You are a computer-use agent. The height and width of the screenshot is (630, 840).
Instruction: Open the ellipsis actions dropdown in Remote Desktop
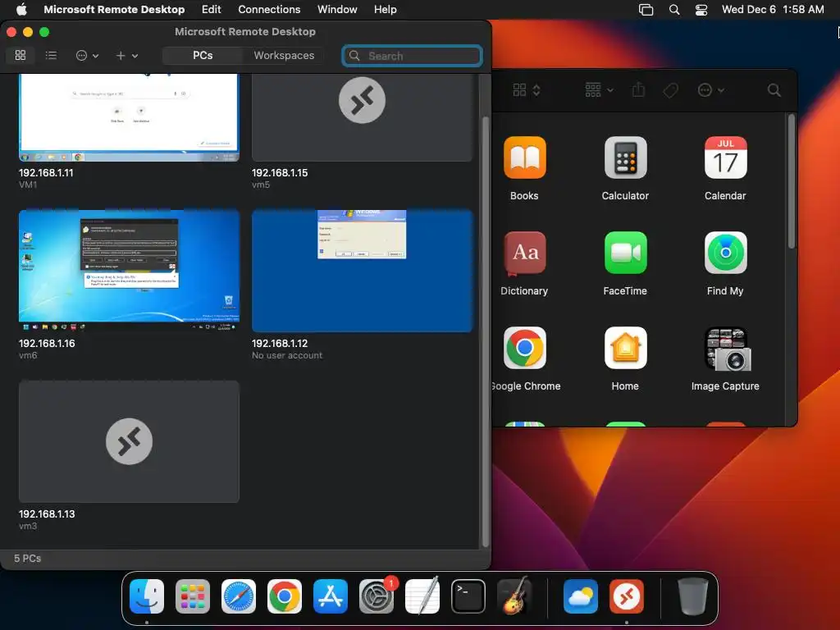click(87, 55)
